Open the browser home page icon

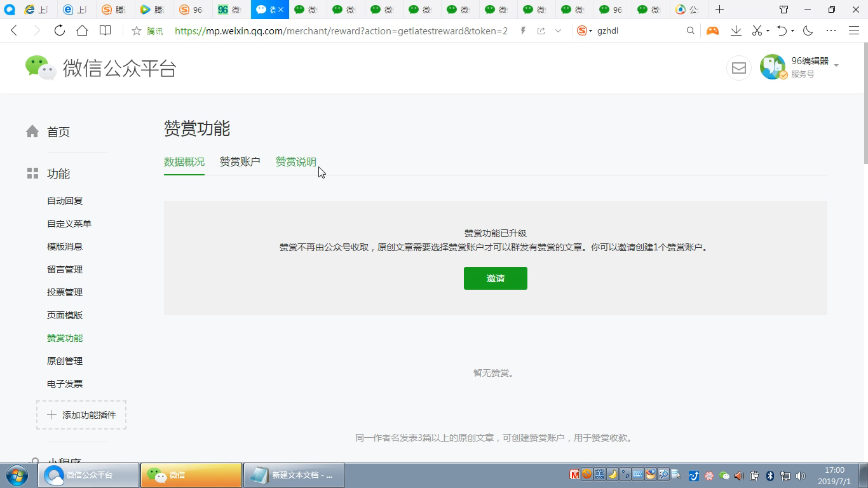(82, 30)
